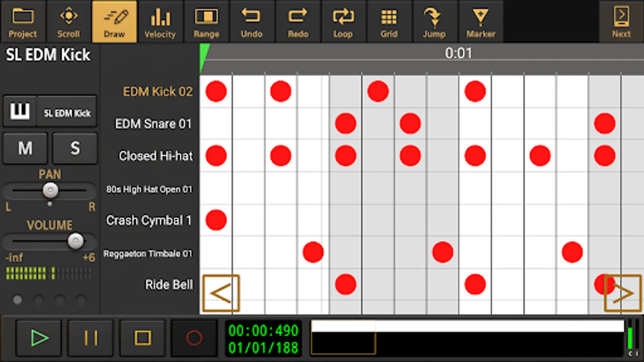Image resolution: width=644 pixels, height=362 pixels.
Task: Select the Crash Cymbal 1 drum row
Action: (x=149, y=220)
